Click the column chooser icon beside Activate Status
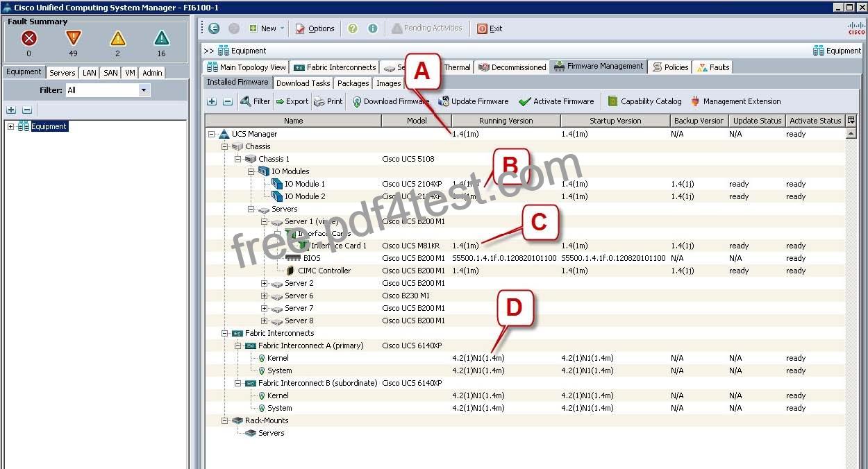 (x=851, y=121)
